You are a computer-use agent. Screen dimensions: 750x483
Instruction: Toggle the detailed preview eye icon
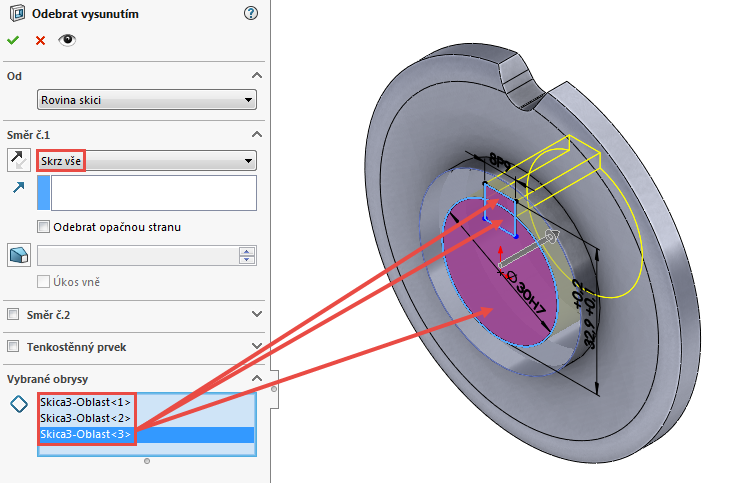(67, 40)
